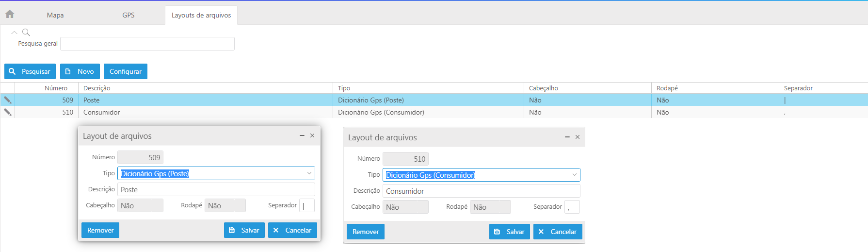Image resolution: width=868 pixels, height=252 pixels.
Task: Open the Tipo dropdown showing Dicionário Gps (Poste)
Action: pos(309,173)
